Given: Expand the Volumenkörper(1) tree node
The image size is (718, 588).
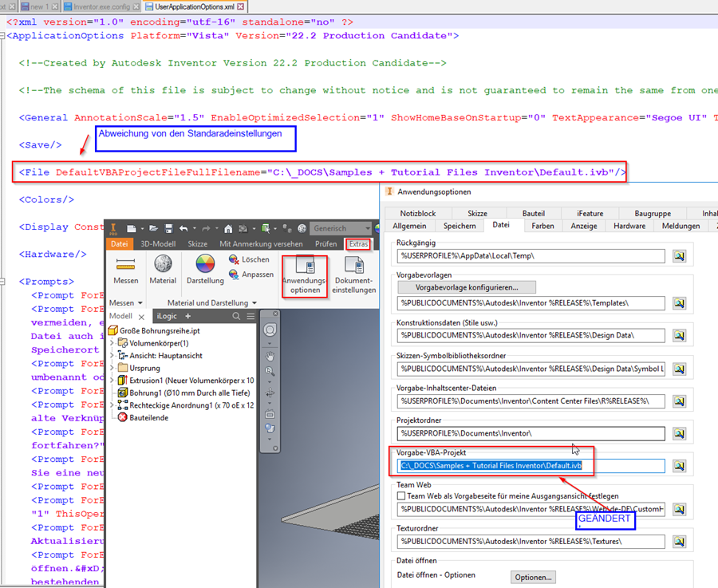Looking at the screenshot, I should click(x=112, y=343).
